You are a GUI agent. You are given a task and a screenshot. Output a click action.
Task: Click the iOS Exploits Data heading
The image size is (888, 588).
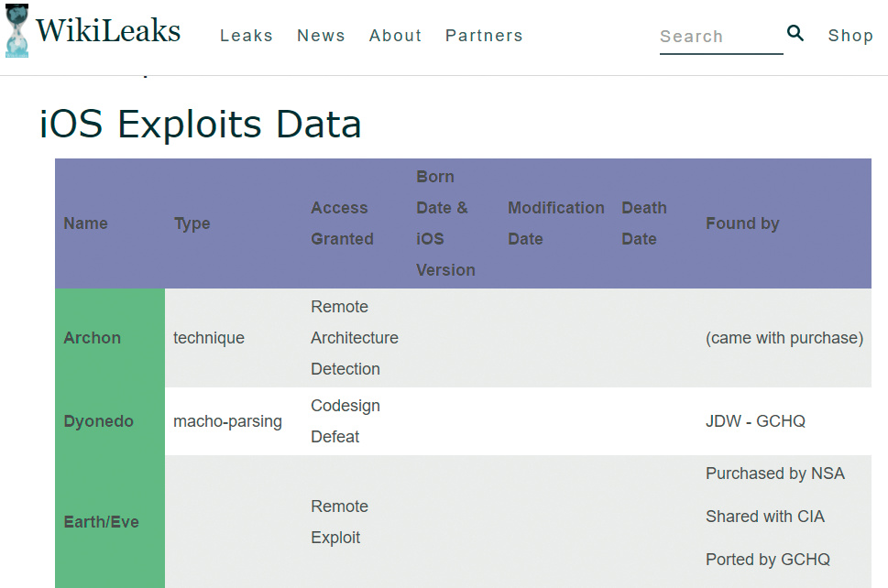tap(201, 125)
